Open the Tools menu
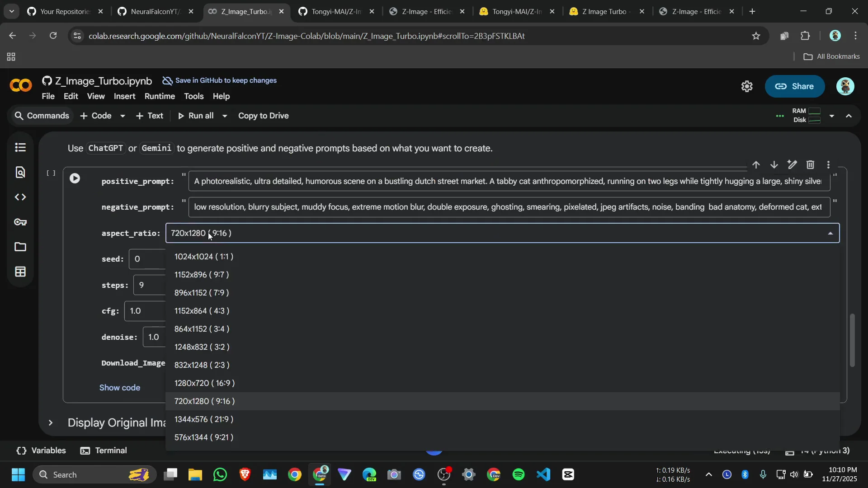868x488 pixels. tap(193, 96)
